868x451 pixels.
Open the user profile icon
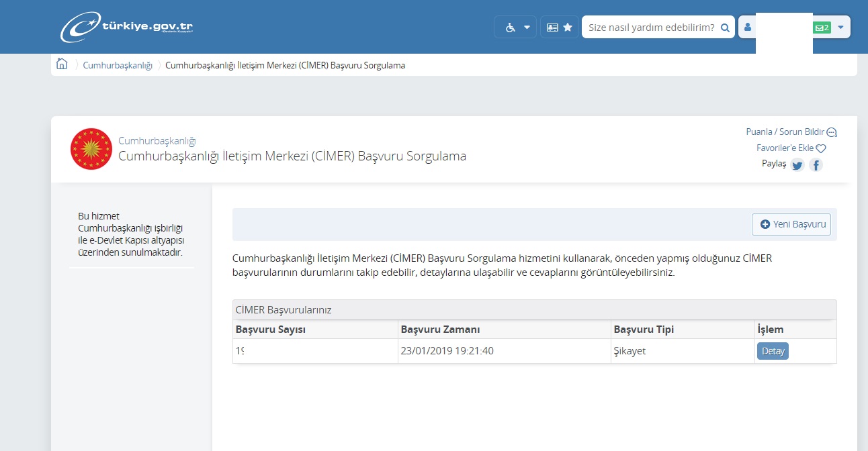pos(747,28)
